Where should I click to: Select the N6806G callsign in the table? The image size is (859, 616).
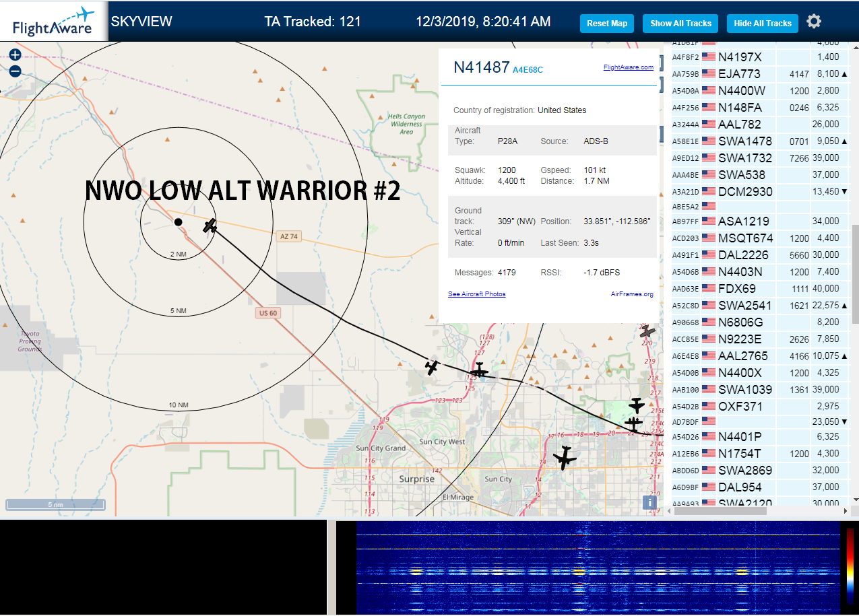(x=740, y=322)
